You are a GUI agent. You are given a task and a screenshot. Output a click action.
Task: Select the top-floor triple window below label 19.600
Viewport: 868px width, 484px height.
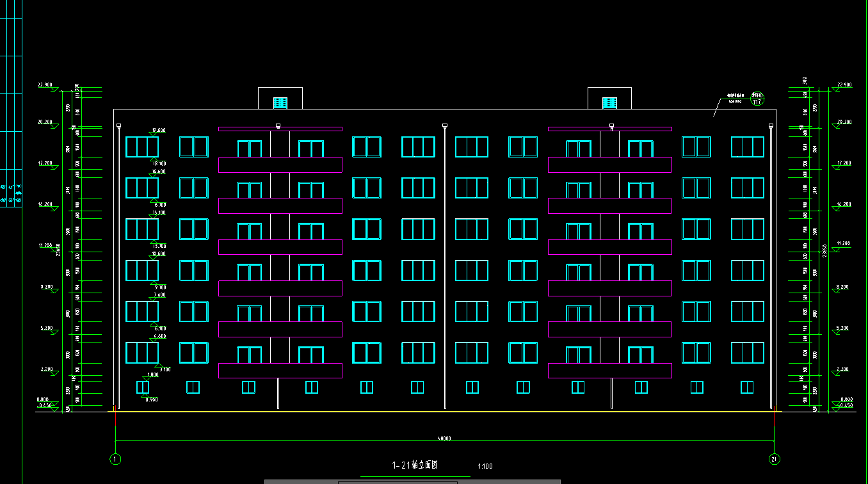tap(142, 147)
